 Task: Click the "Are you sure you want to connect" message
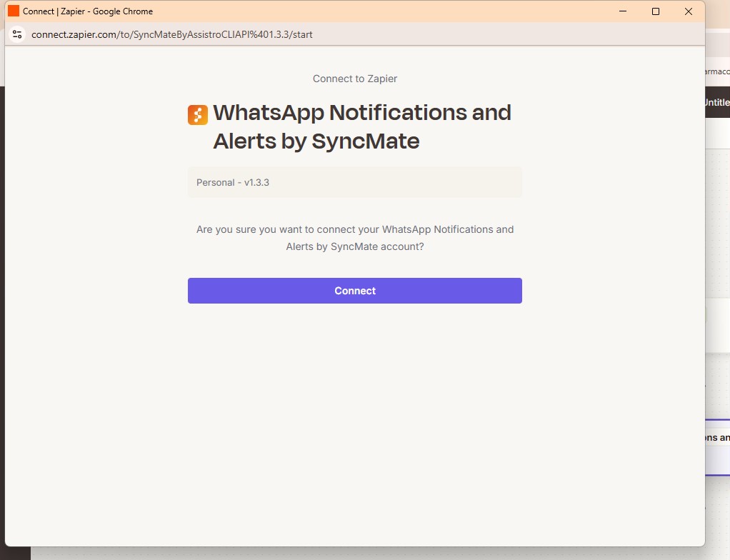click(355, 238)
